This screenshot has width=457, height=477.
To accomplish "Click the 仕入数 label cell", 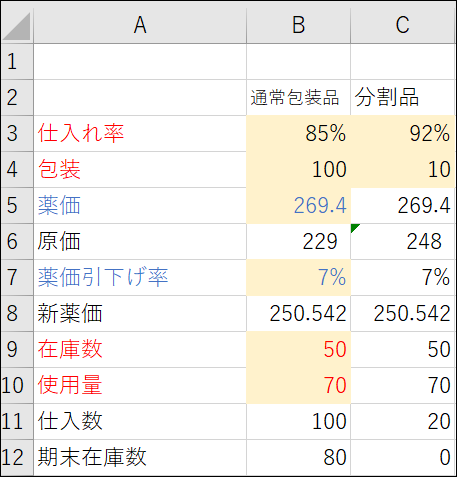I will 140,422.
